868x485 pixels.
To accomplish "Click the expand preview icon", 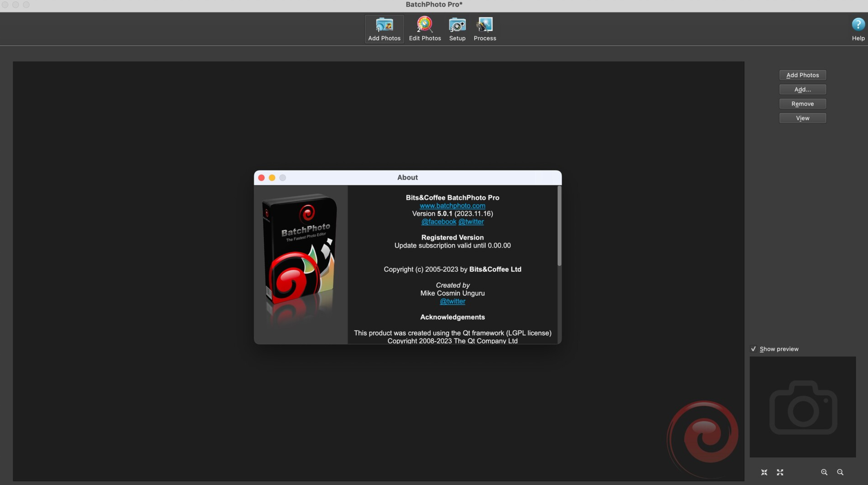I will tap(780, 472).
